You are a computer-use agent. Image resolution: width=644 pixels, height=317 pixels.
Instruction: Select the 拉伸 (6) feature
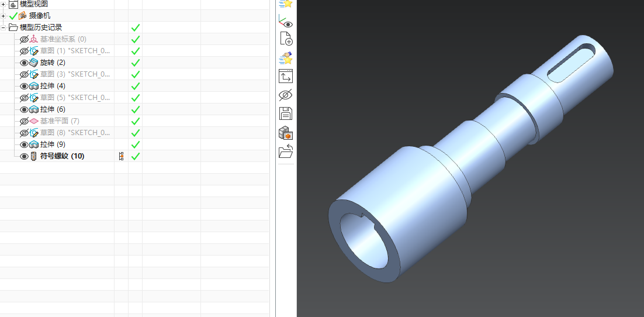pos(53,109)
